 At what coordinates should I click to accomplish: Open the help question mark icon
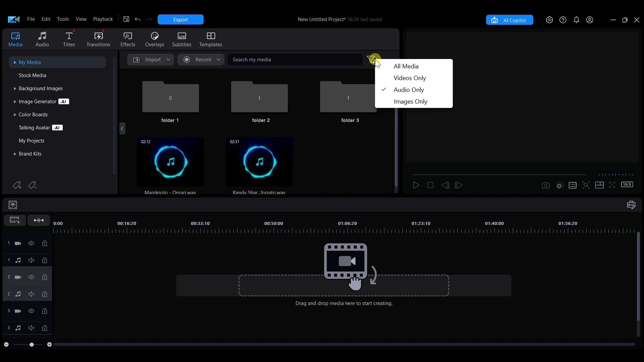coord(563,20)
